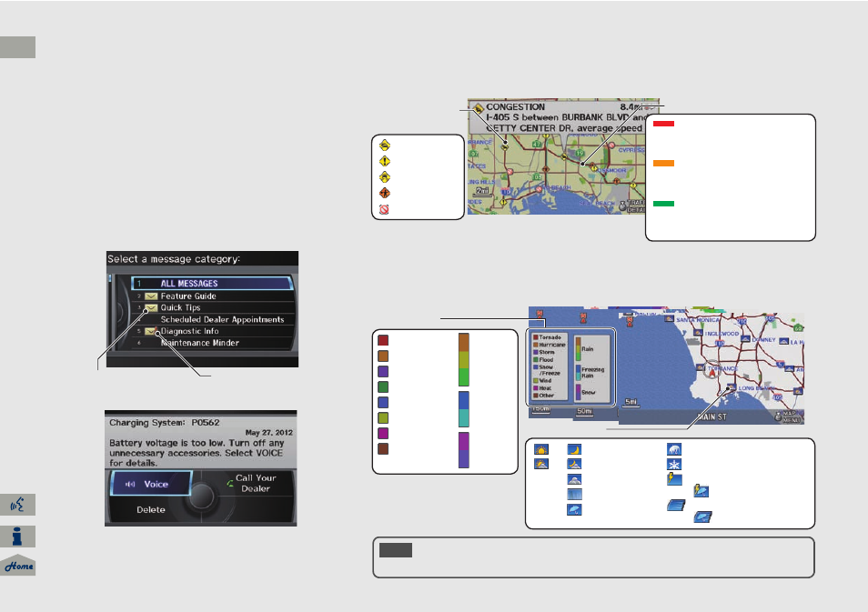This screenshot has width=868, height=612.
Task: Click the CONGESTION heading in traffic popup
Action: [x=515, y=106]
